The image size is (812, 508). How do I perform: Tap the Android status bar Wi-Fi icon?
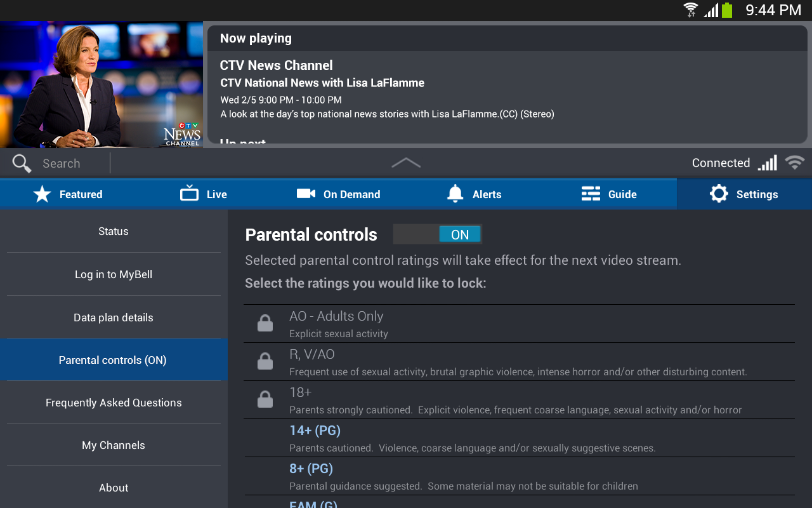(691, 10)
